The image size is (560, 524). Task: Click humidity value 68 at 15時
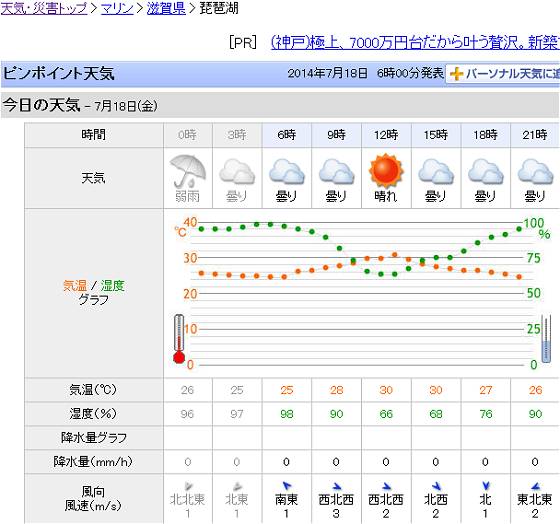[x=436, y=414]
